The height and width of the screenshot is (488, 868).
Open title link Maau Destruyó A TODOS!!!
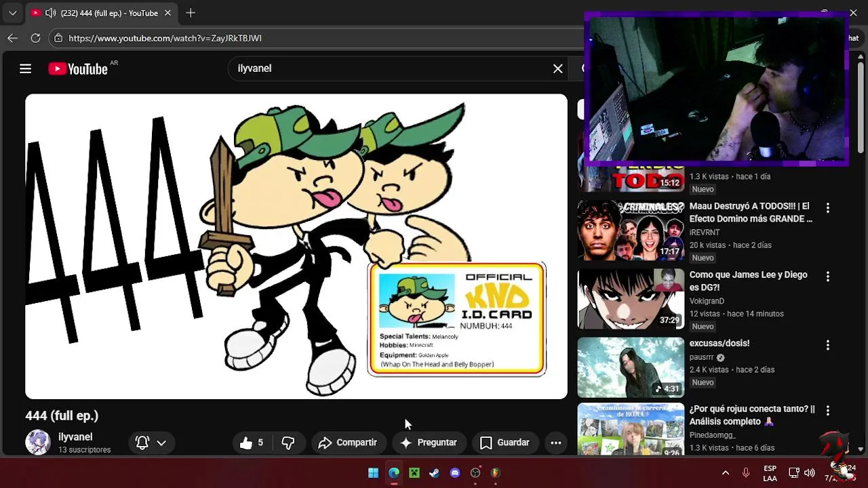[750, 212]
